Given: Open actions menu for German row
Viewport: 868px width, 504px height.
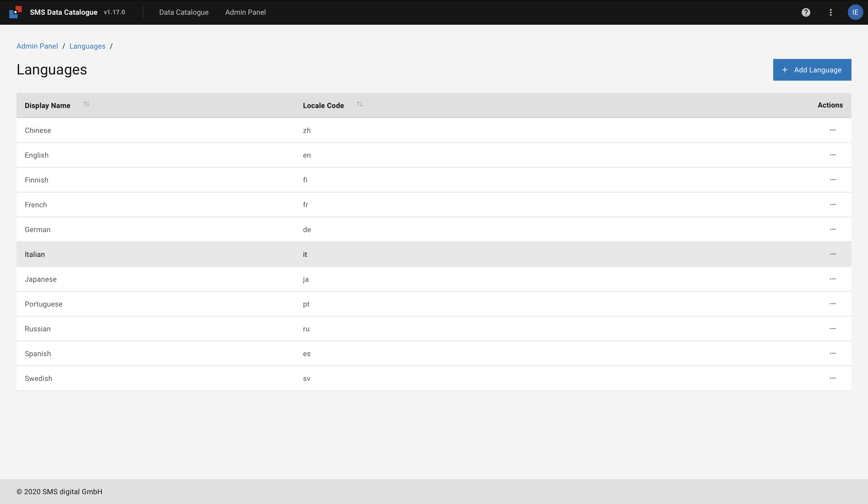Looking at the screenshot, I should tap(833, 229).
